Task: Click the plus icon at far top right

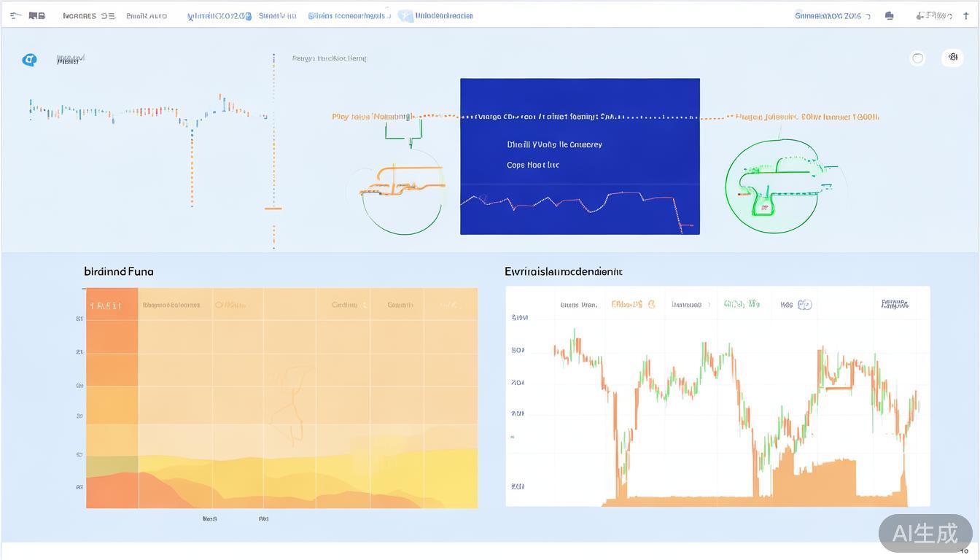Action: pyautogui.click(x=966, y=15)
